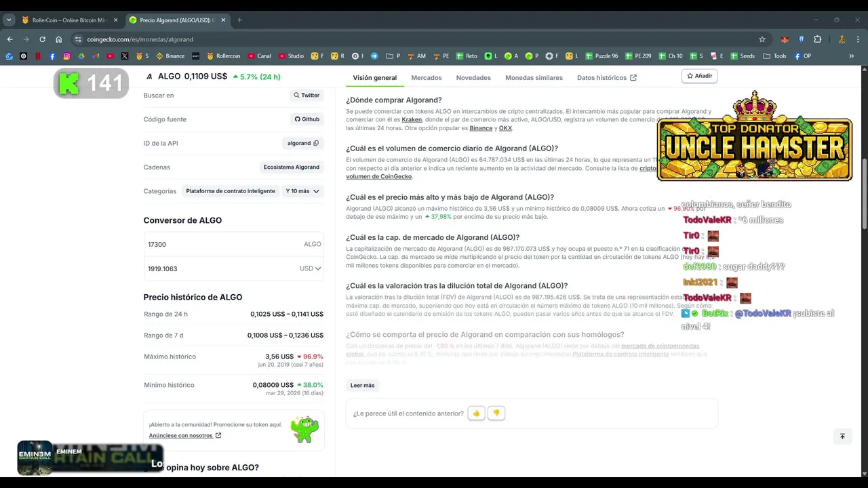Open the Chrome three-dot menu
The height and width of the screenshot is (488, 868).
tap(859, 39)
